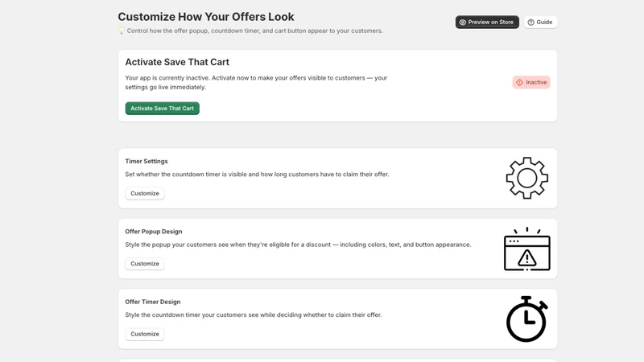Click the Inactive status badge
The image size is (644, 362).
[x=531, y=82]
